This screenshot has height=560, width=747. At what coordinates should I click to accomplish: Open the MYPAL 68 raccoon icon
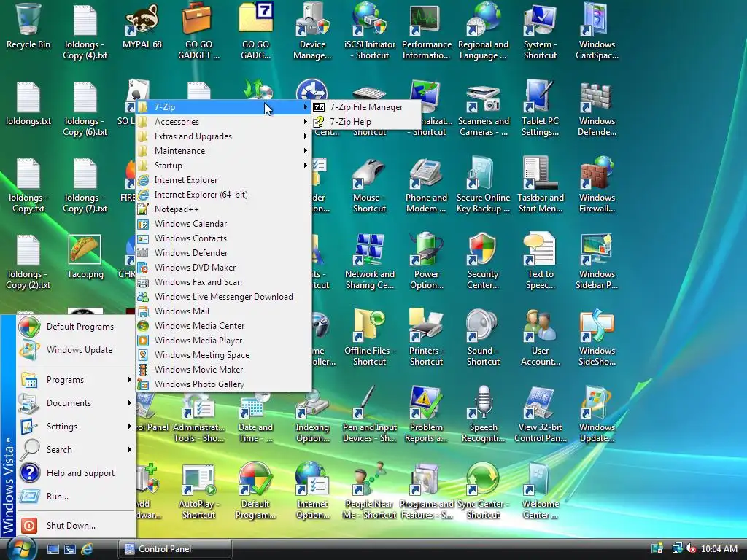click(142, 27)
